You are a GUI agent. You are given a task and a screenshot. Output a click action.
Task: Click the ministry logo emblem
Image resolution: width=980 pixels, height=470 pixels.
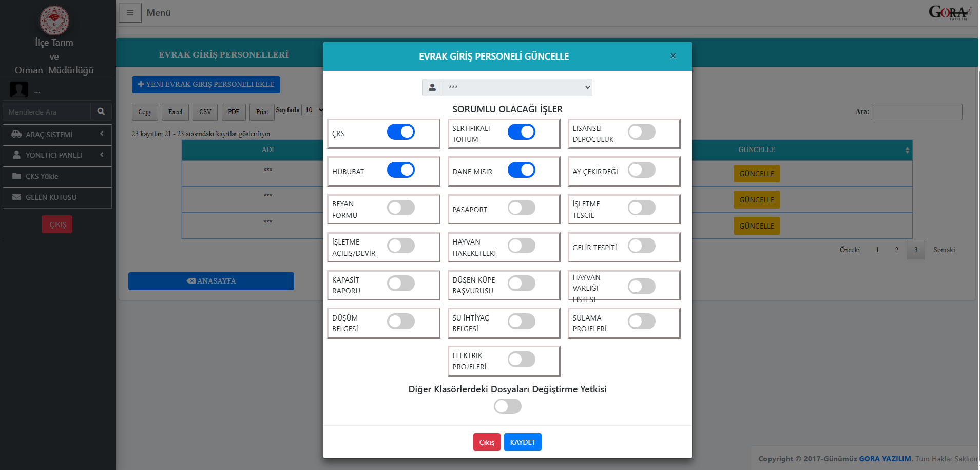[54, 21]
